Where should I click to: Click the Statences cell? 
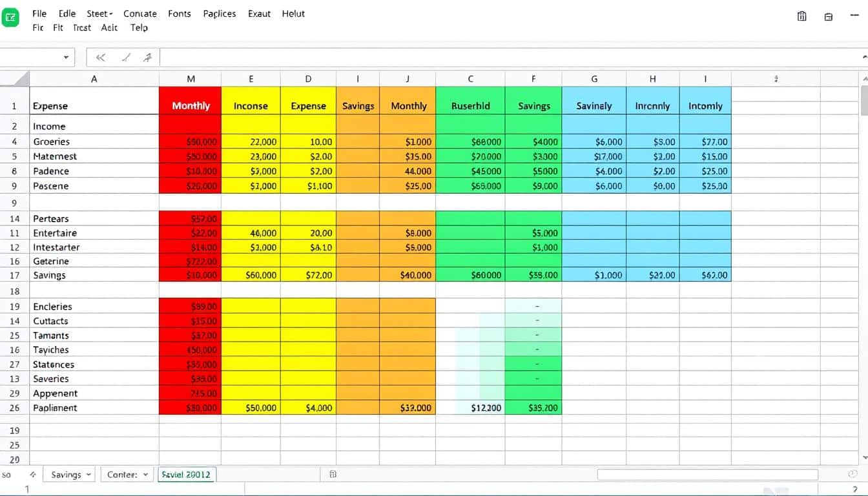94,365
